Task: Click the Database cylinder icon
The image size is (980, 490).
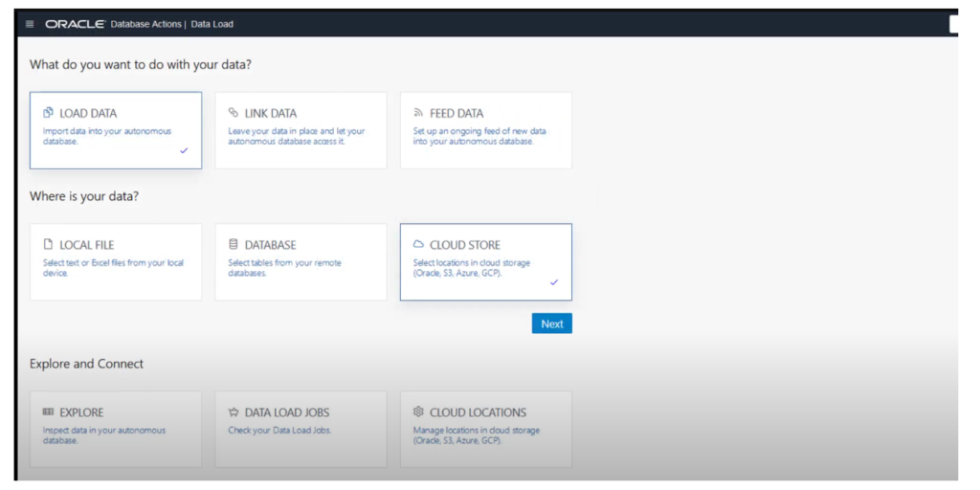Action: [x=234, y=244]
